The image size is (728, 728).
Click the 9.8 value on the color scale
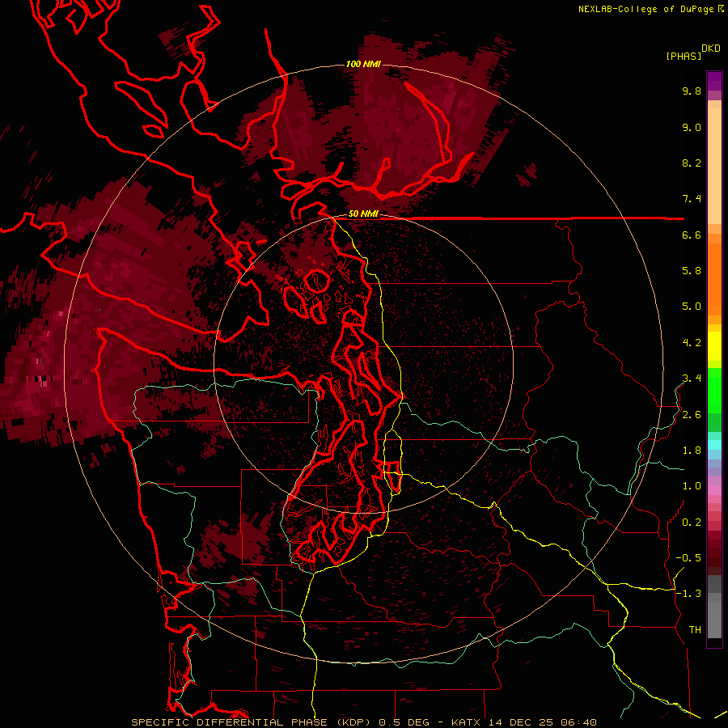coord(692,91)
